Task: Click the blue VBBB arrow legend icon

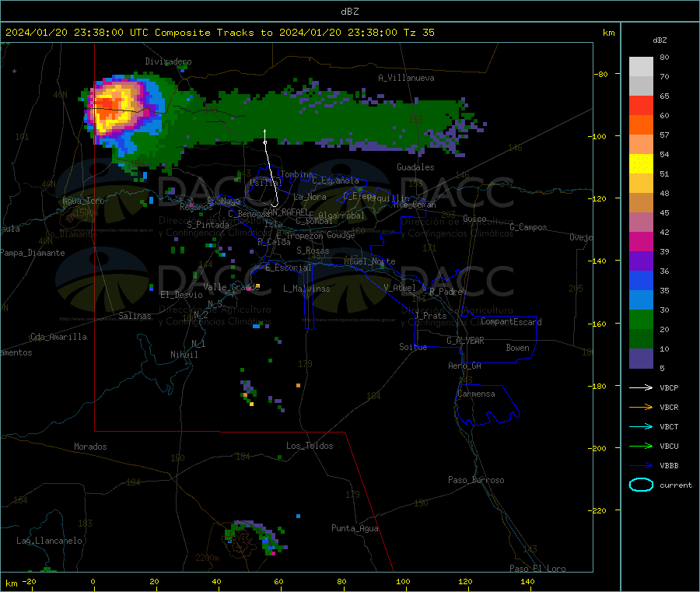Action: [641, 466]
